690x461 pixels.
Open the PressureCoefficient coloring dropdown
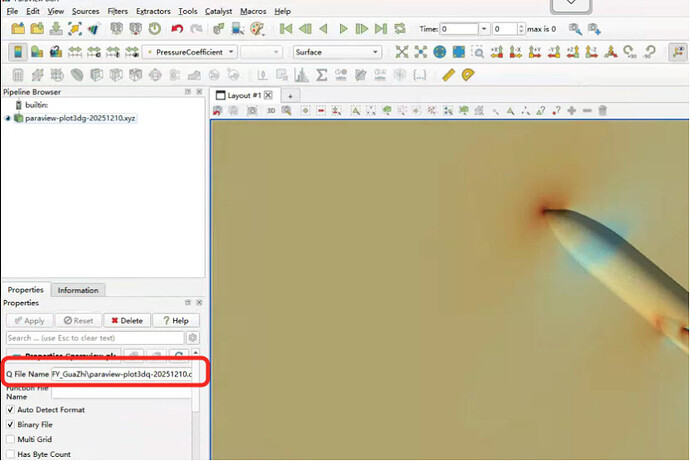tap(189, 52)
